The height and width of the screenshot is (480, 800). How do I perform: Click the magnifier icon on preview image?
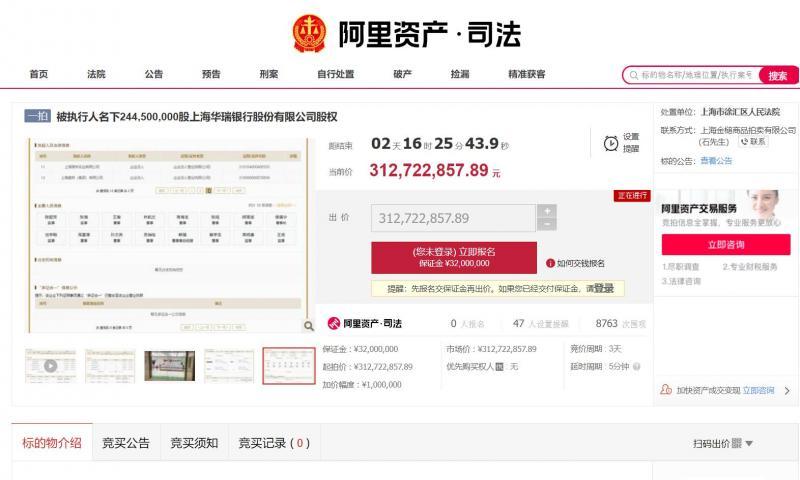coord(309,325)
